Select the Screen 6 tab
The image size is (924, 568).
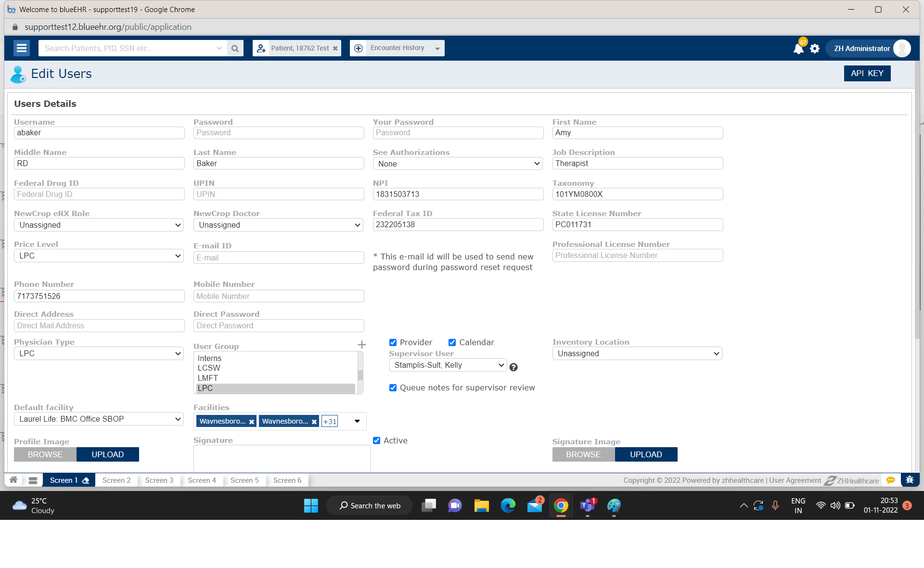287,480
